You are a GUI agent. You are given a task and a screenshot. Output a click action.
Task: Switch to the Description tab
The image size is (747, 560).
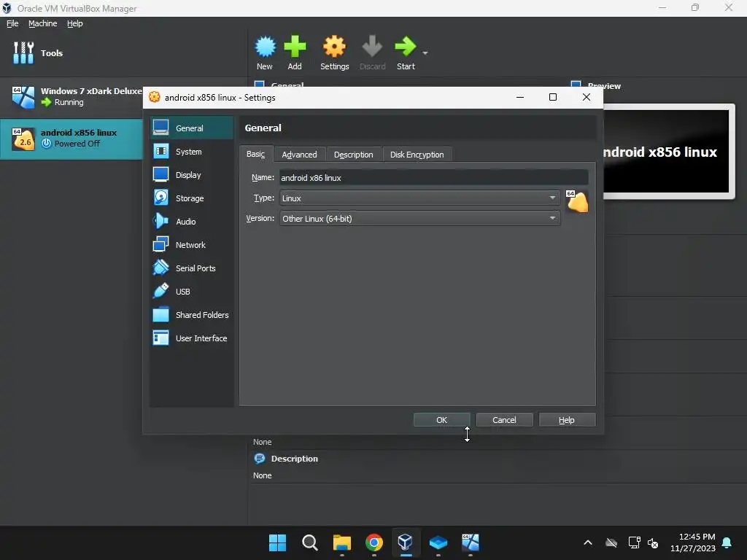coord(354,155)
